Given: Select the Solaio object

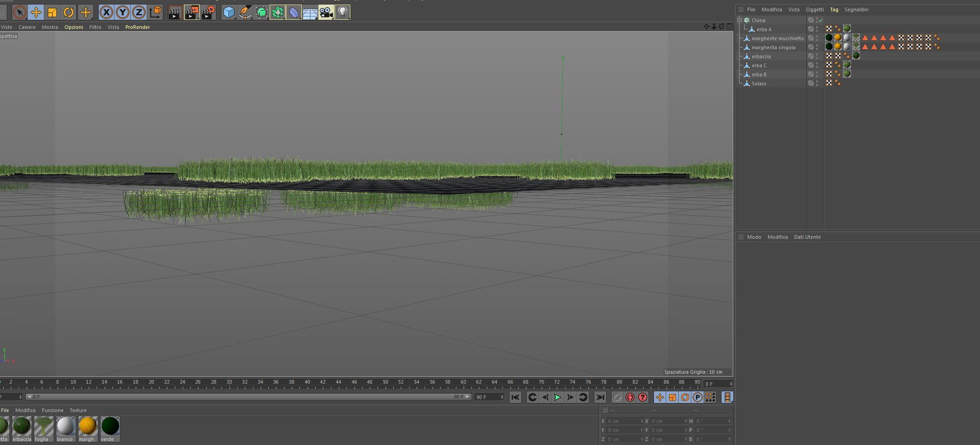Looking at the screenshot, I should coord(759,83).
